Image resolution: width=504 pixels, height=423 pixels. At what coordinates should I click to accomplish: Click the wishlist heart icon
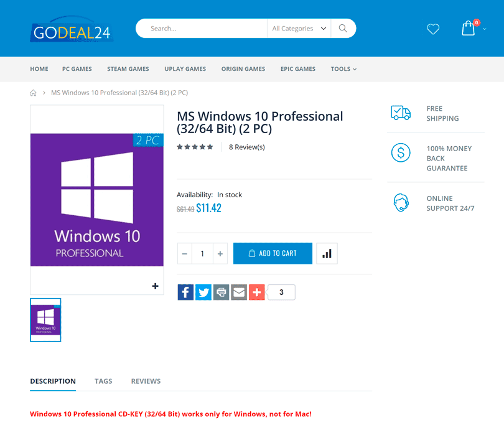click(x=433, y=29)
